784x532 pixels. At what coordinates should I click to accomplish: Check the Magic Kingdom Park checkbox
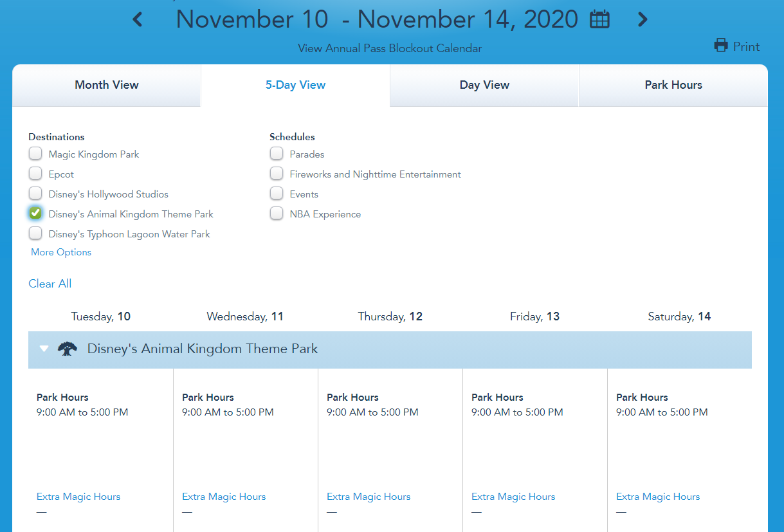click(x=36, y=154)
